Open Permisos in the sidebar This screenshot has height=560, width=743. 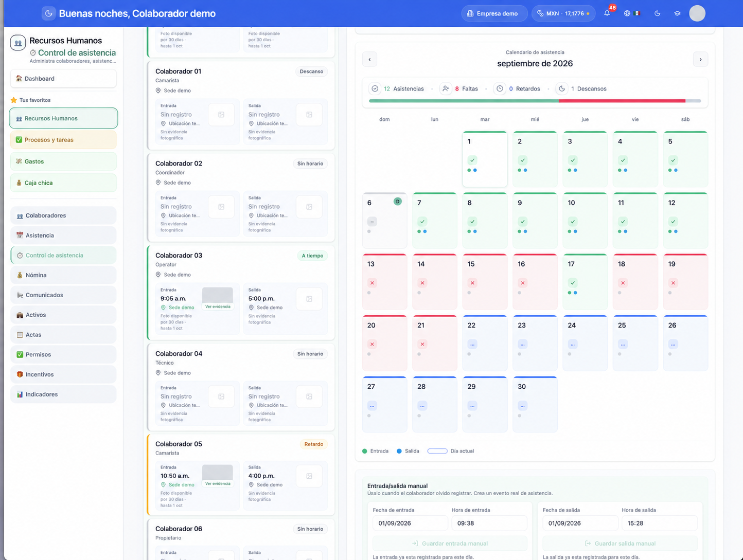pos(63,355)
